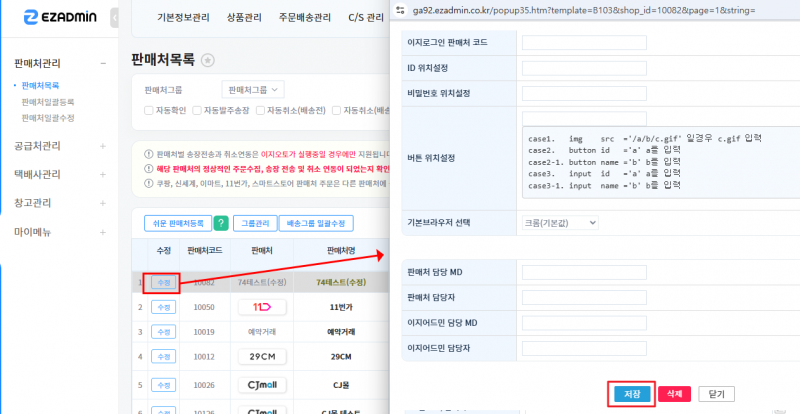
Task: Click 판매처코드 cell 10012
Action: click(204, 357)
